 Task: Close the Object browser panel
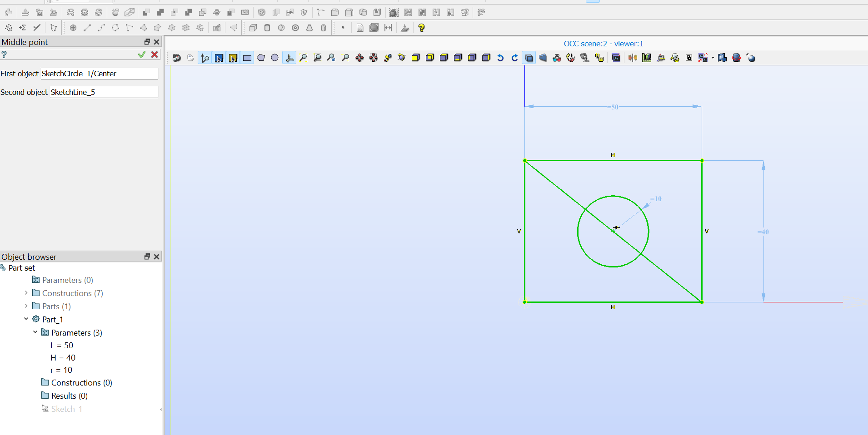point(157,257)
